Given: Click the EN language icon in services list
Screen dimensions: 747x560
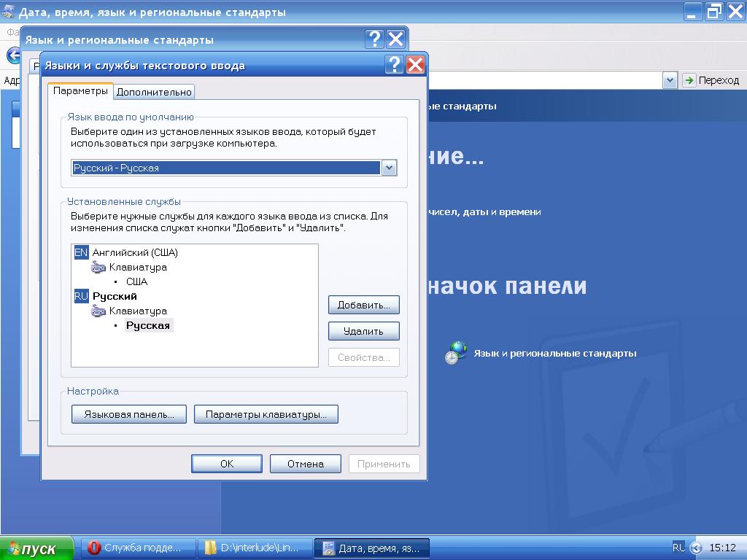Looking at the screenshot, I should [x=81, y=252].
